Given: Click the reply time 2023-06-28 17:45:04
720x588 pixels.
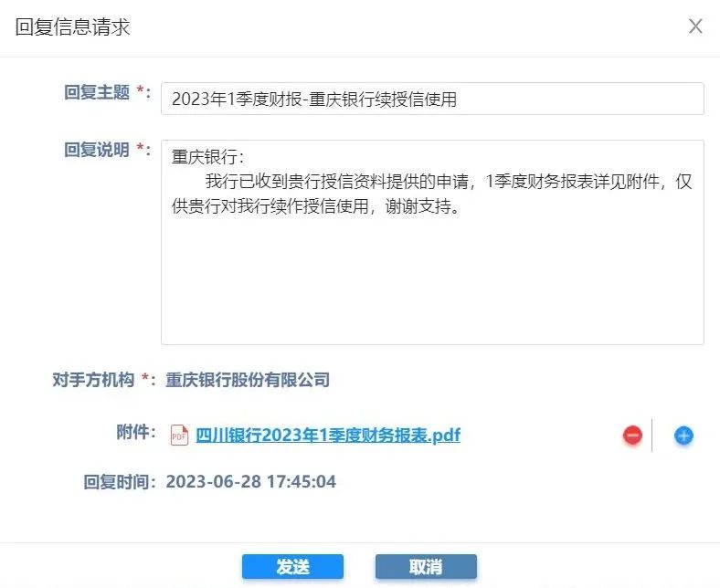Looking at the screenshot, I should pos(250,481).
